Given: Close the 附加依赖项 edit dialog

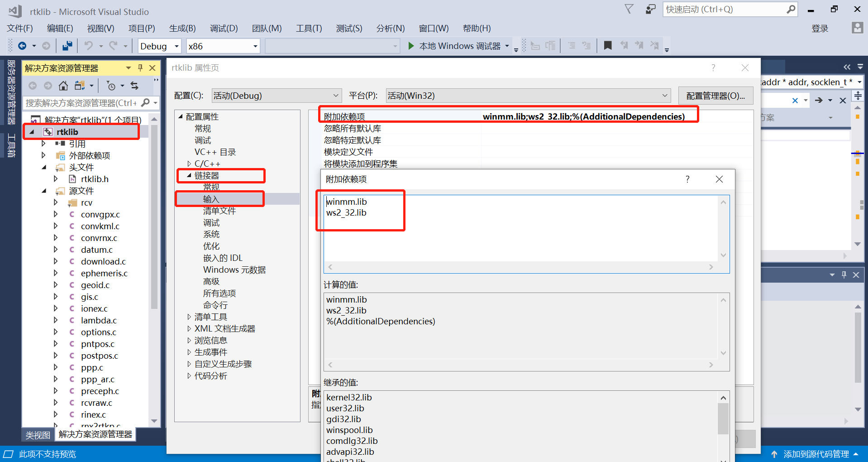Looking at the screenshot, I should pyautogui.click(x=719, y=179).
